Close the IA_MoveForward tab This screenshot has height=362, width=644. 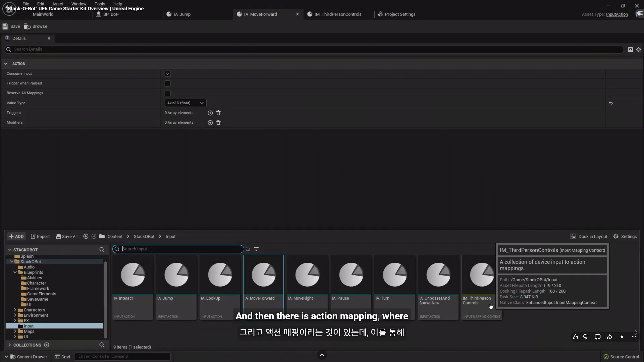[x=298, y=14]
